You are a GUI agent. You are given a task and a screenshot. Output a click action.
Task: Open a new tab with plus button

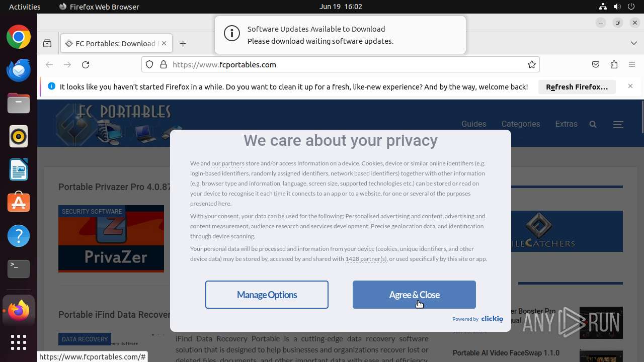click(x=183, y=43)
